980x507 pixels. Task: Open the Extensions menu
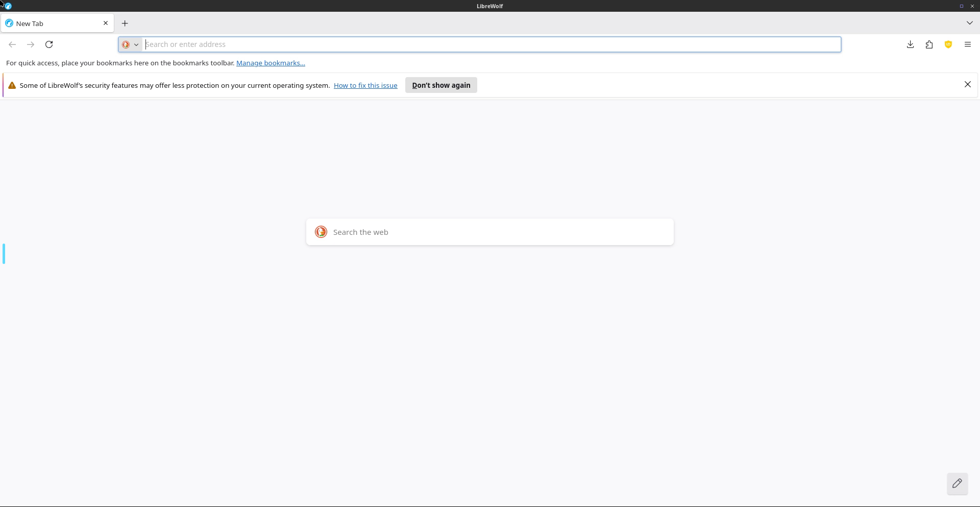click(x=929, y=44)
